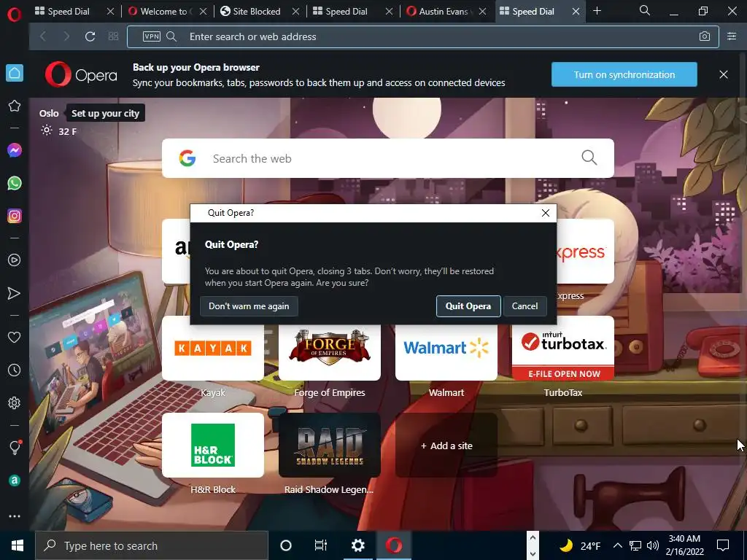Screen dimensions: 747x560
Task: Open a new tab with plus
Action: (597, 11)
